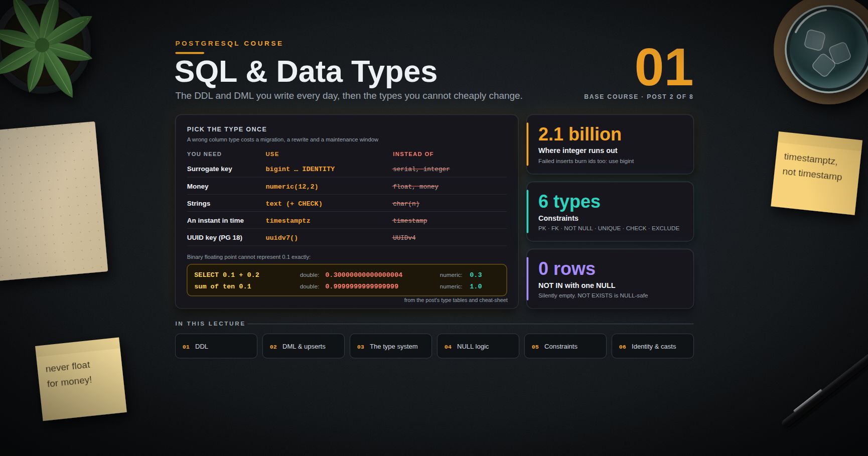The height and width of the screenshot is (456, 868).
Task: Click the 2.1 billion stat card
Action: pos(610,144)
